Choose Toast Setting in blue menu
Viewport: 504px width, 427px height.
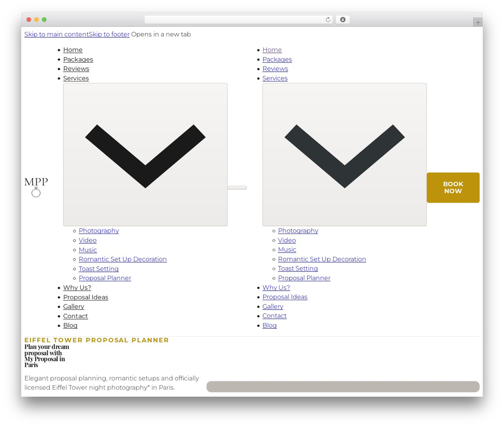point(298,268)
